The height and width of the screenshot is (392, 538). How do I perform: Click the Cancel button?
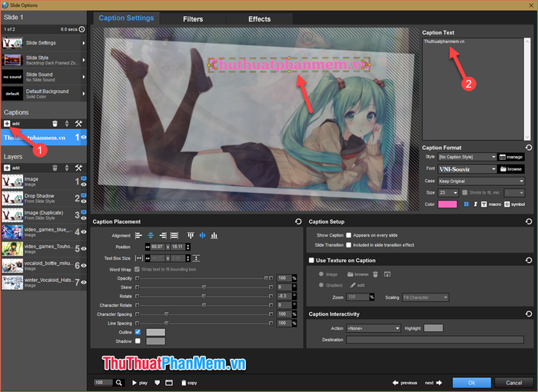513,382
